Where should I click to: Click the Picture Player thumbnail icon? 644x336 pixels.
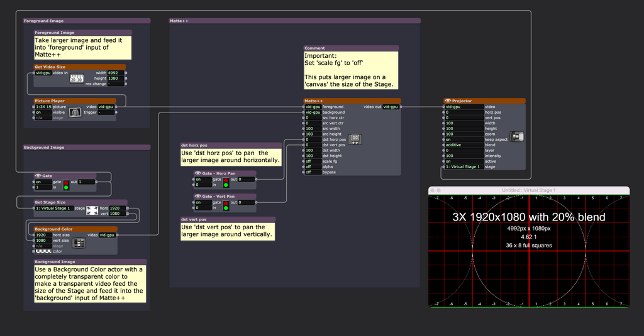(75, 111)
